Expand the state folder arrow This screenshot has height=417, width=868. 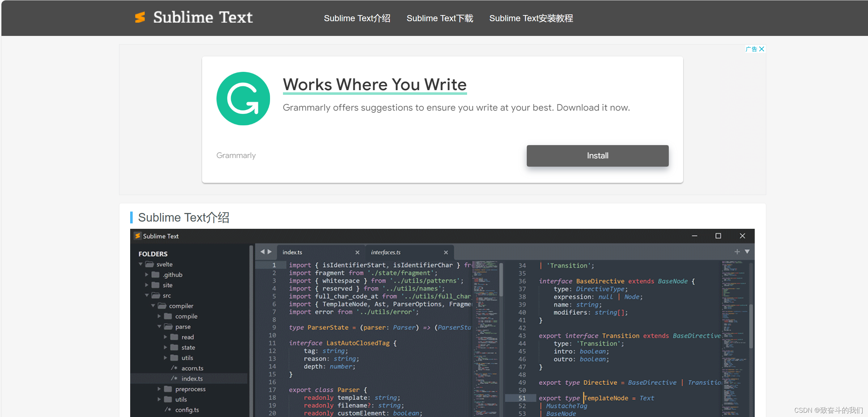pos(165,347)
